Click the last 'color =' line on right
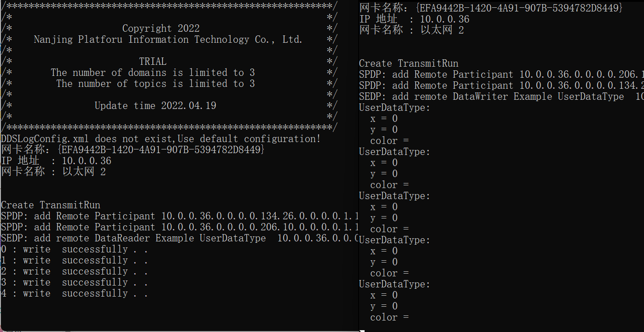Screen dimensions: 644x332 (389, 317)
